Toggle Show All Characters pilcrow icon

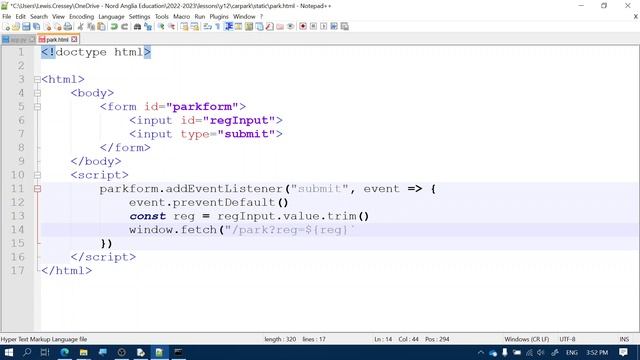coord(218,27)
